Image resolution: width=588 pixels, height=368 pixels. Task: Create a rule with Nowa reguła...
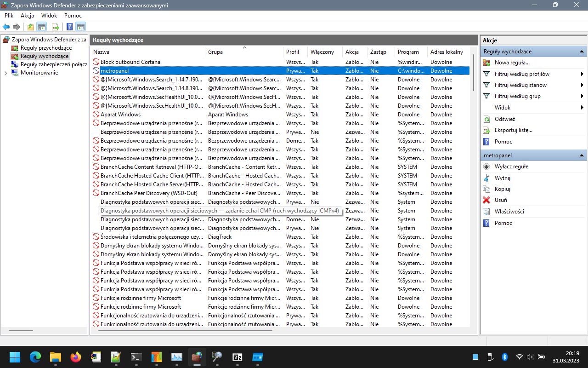[512, 63]
